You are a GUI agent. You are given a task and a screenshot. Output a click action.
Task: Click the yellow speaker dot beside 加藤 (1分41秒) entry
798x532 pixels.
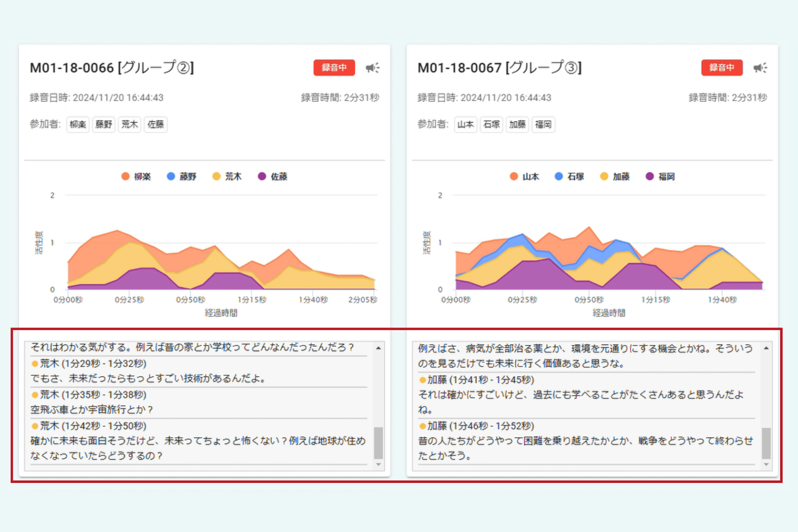[x=422, y=379]
